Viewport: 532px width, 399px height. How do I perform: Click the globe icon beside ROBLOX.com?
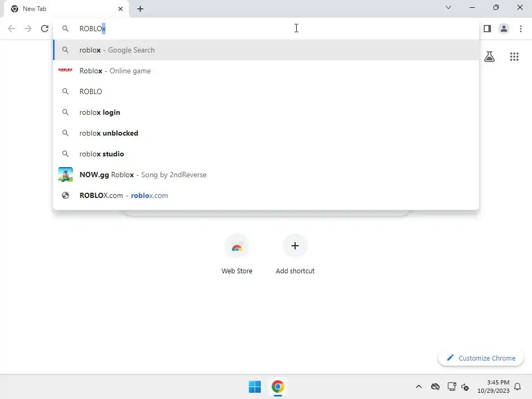[65, 195]
